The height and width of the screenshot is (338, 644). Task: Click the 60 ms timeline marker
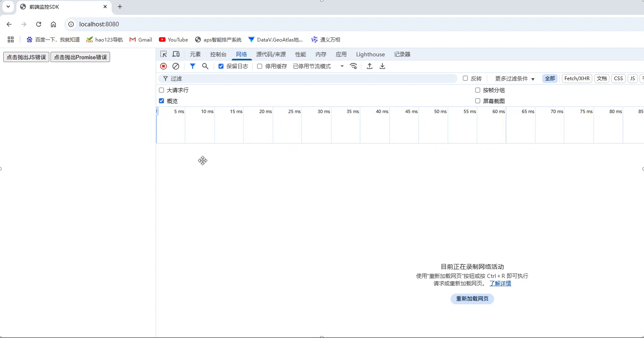tap(499, 111)
